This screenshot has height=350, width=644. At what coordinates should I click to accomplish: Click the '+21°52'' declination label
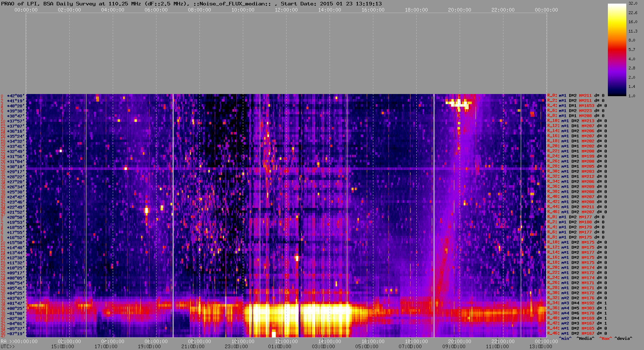pyautogui.click(x=16, y=212)
